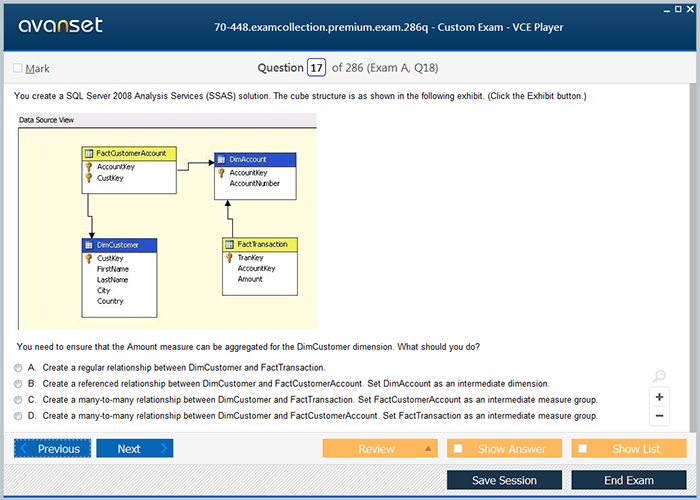
Task: Select answer option C radio button
Action: [18, 400]
